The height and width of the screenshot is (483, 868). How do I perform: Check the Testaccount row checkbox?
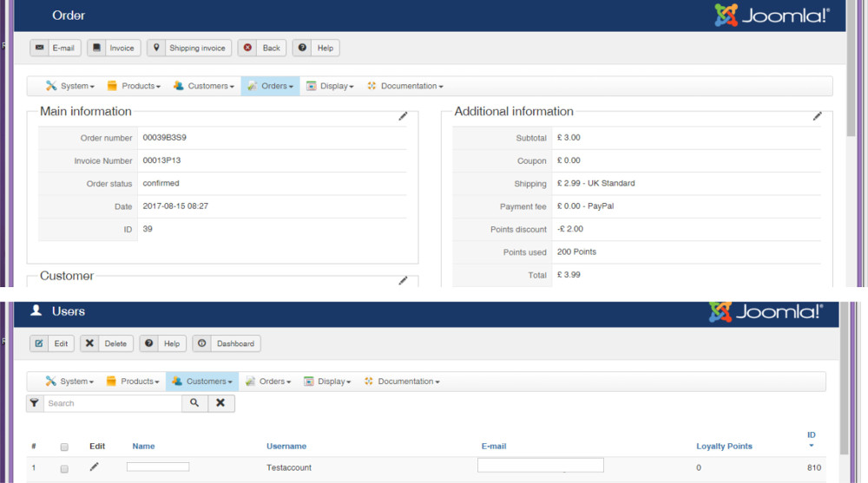click(x=64, y=469)
